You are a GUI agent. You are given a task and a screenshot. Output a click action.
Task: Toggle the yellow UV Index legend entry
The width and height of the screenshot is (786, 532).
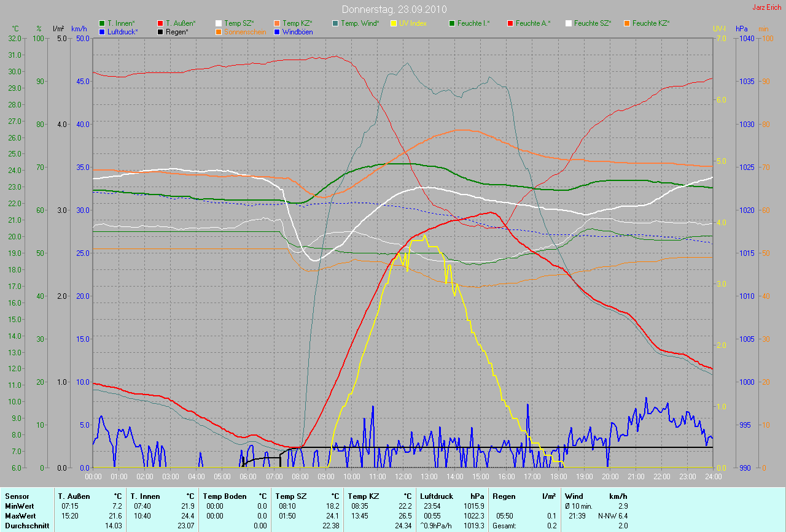pyautogui.click(x=412, y=23)
